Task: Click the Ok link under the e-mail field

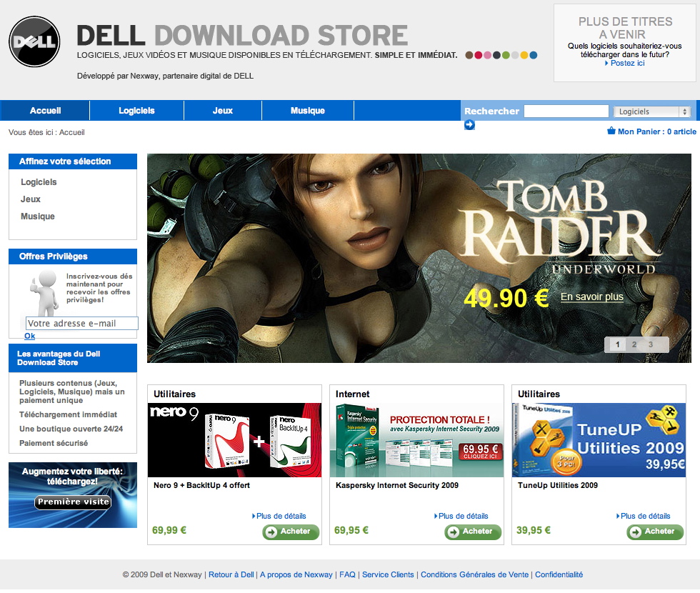Action: pos(29,336)
